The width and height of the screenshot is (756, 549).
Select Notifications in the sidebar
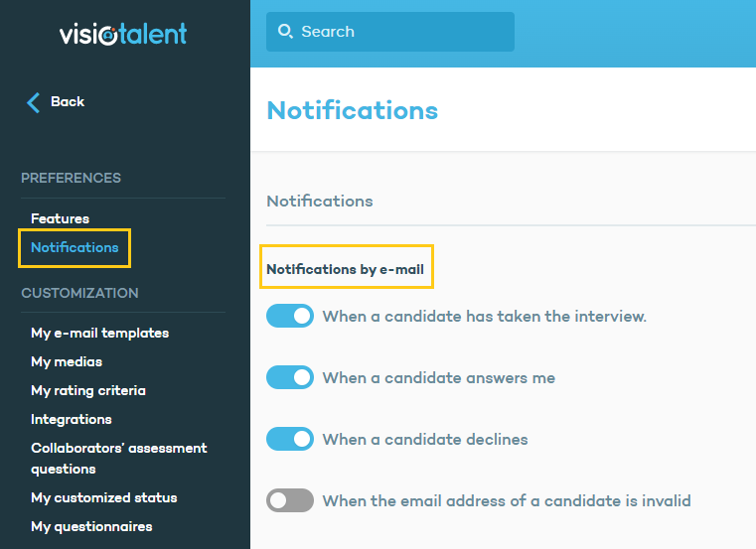tap(75, 247)
